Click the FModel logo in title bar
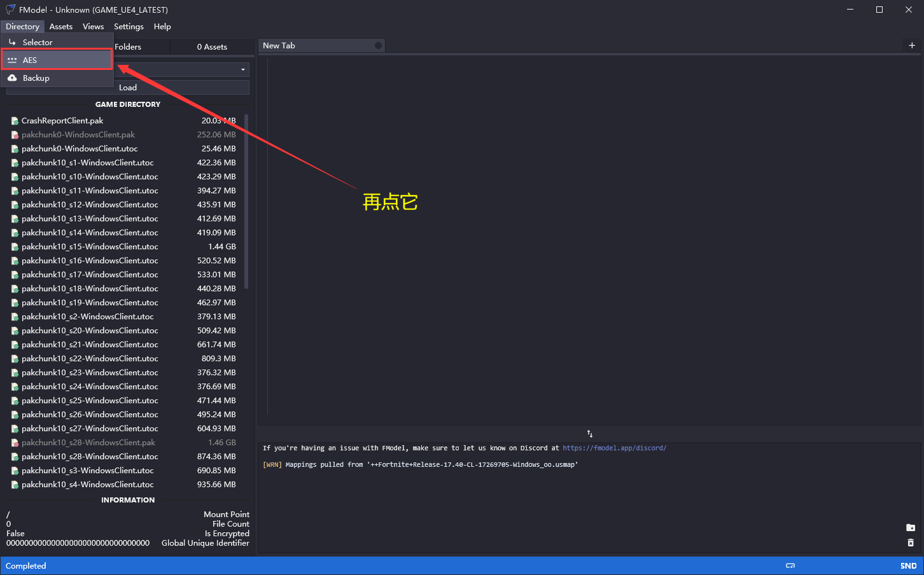 tap(10, 10)
